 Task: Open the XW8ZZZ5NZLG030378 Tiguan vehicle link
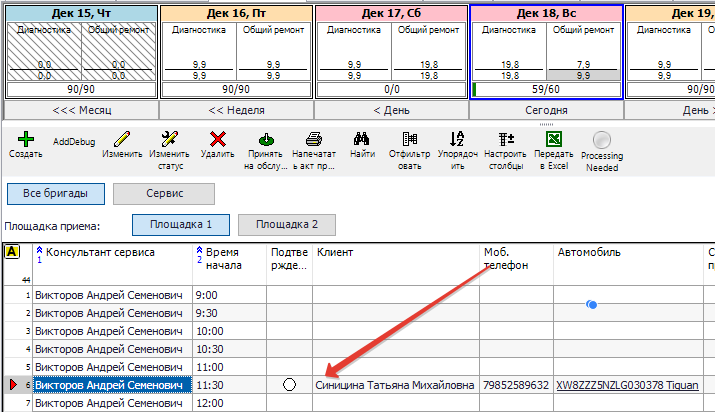[x=628, y=385]
